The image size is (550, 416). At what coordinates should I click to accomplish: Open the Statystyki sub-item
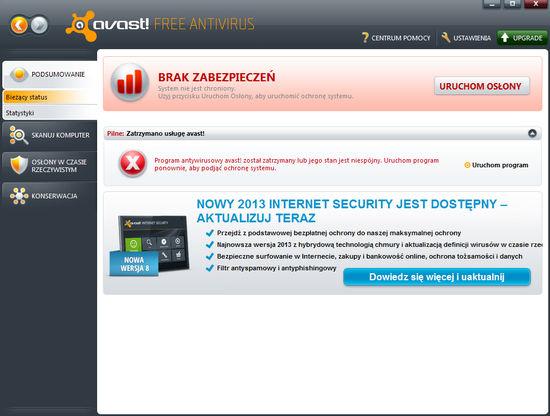click(49, 113)
